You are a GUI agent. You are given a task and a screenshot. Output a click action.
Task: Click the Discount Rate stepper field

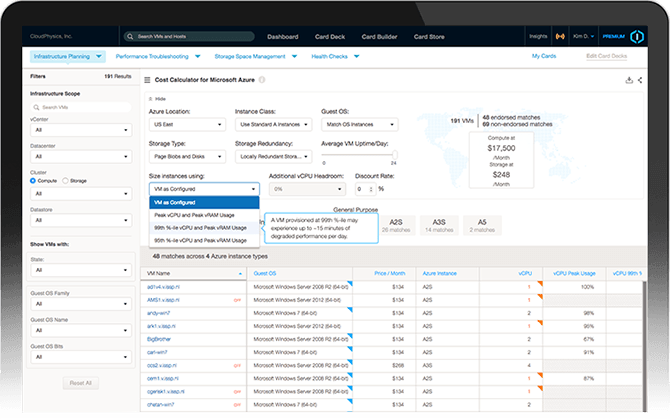365,189
